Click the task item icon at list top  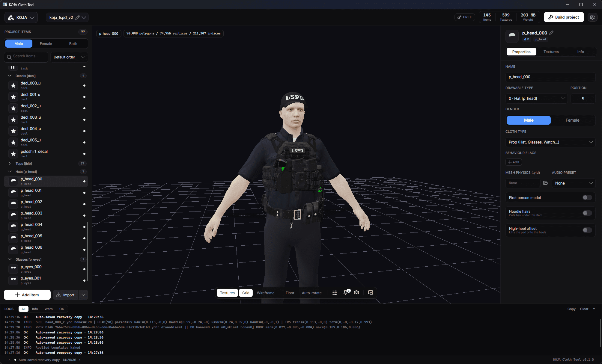coord(13,67)
